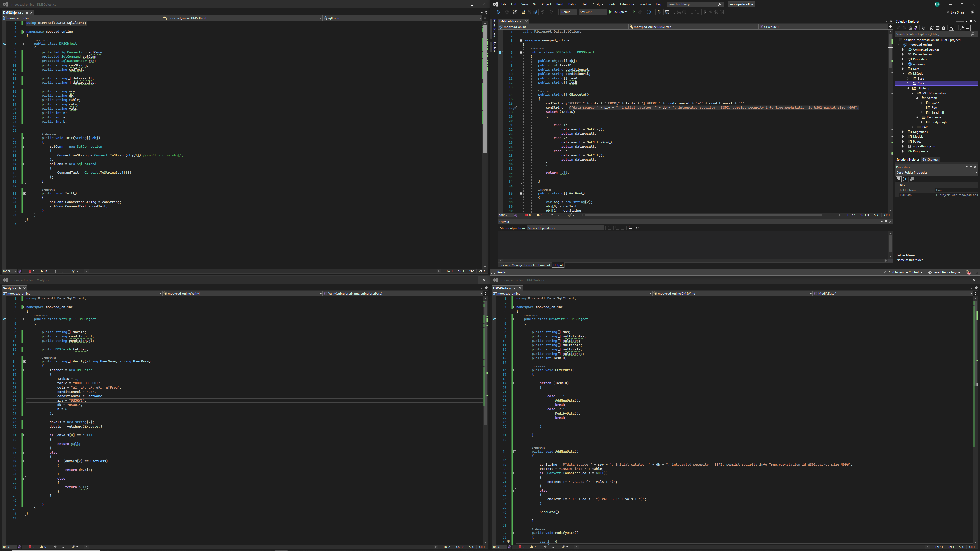The image size is (980, 551).
Task: Click Categorized icon in Properties panel
Action: coord(899,179)
